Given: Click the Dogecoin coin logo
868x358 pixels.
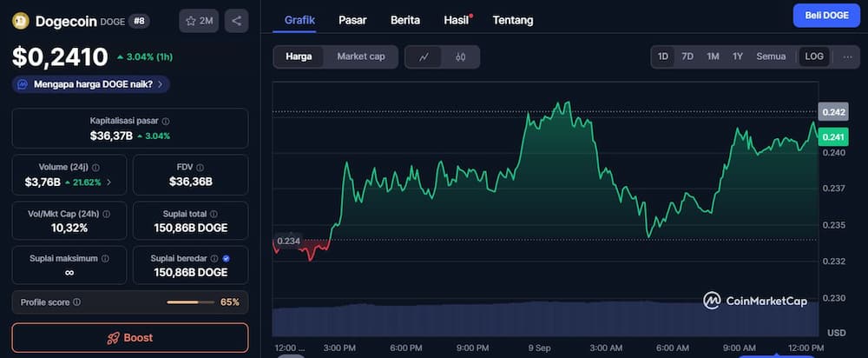Looking at the screenshot, I should click(x=21, y=21).
